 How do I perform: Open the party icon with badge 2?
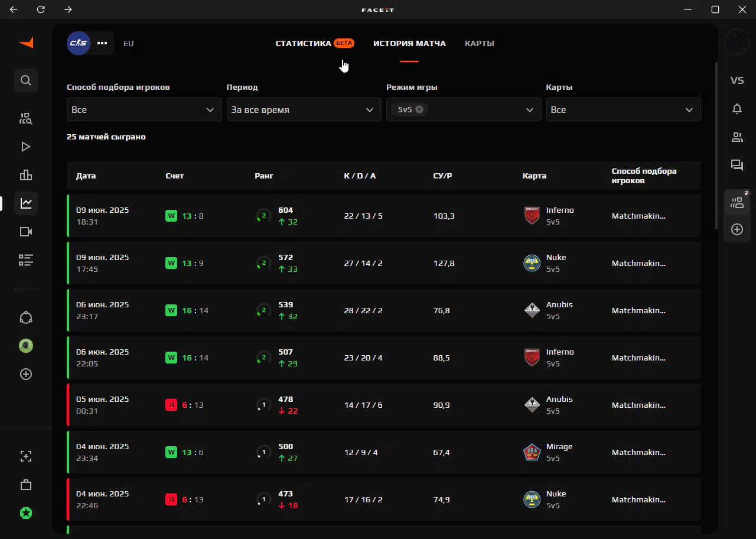click(737, 203)
